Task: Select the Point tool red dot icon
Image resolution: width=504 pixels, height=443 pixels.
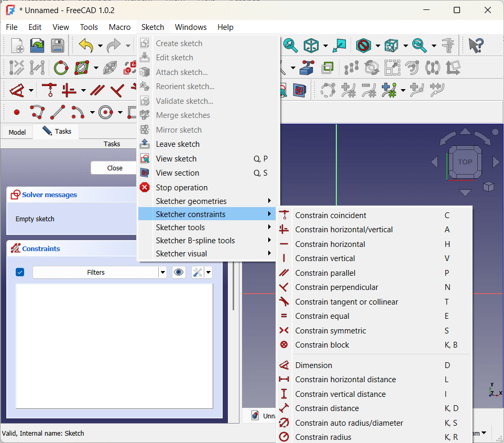Action: pos(17,112)
